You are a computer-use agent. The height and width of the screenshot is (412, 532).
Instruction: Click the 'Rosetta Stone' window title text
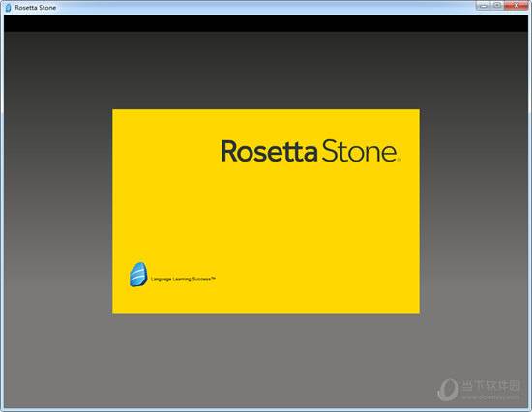coord(35,8)
